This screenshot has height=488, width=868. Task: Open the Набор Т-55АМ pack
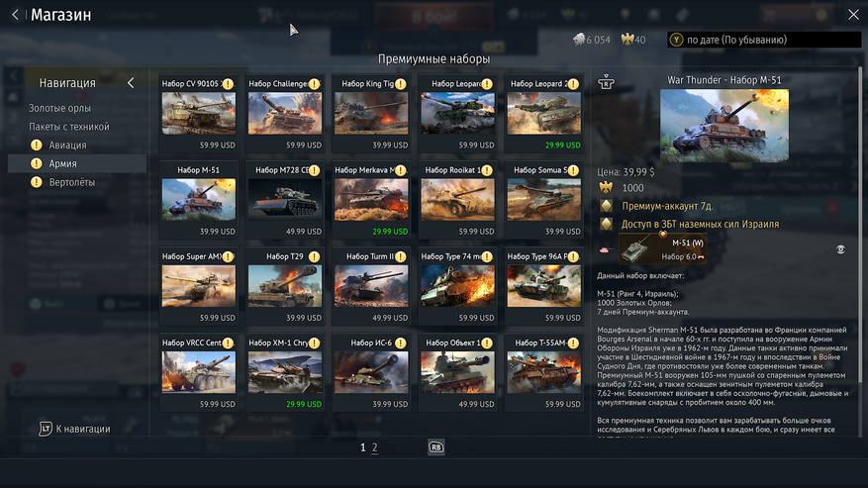tap(544, 373)
